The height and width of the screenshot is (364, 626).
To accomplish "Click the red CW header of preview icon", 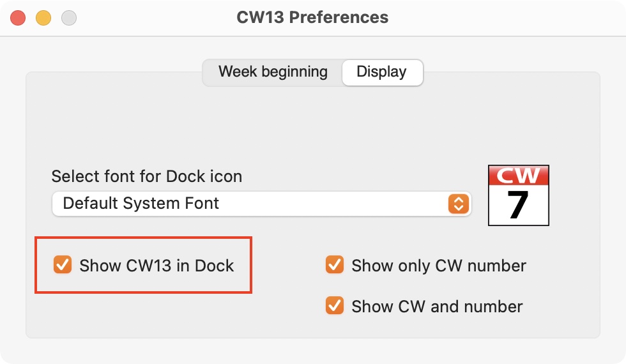I will 518,175.
